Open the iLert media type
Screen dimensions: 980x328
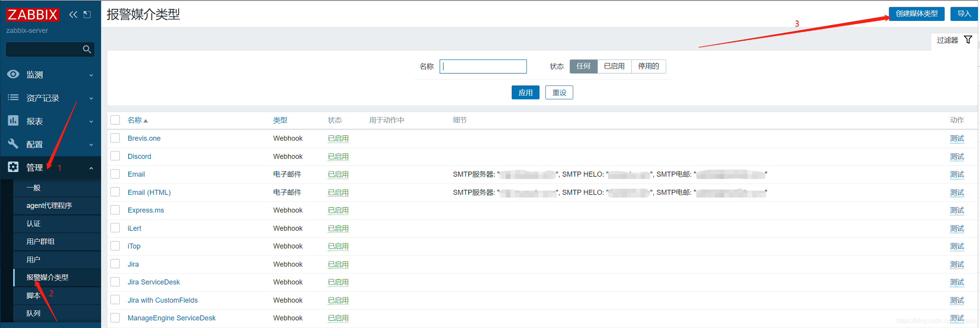click(134, 228)
